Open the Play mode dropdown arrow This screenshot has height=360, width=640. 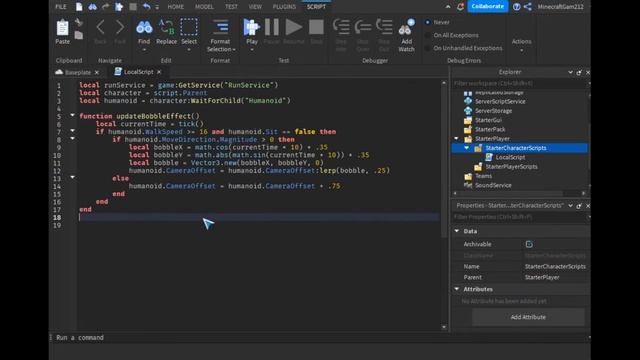(252, 50)
